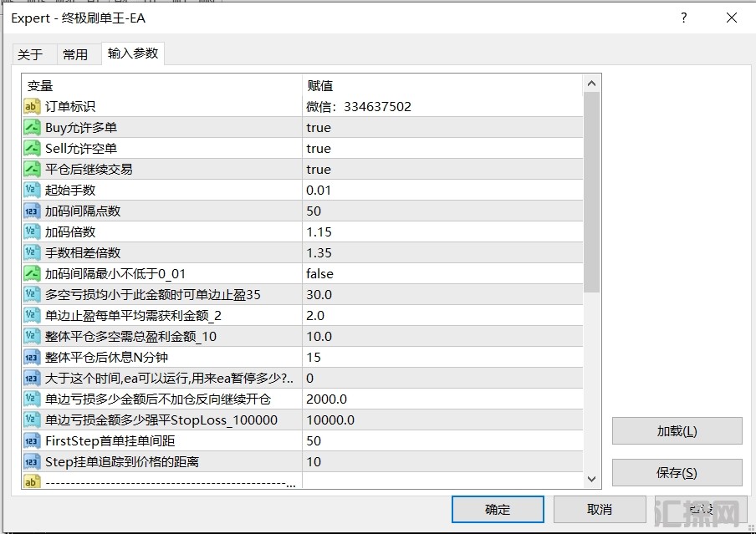This screenshot has height=534, width=756.
Task: Toggle the false value for 加码间隔最小不低于0_01
Action: tap(442, 273)
